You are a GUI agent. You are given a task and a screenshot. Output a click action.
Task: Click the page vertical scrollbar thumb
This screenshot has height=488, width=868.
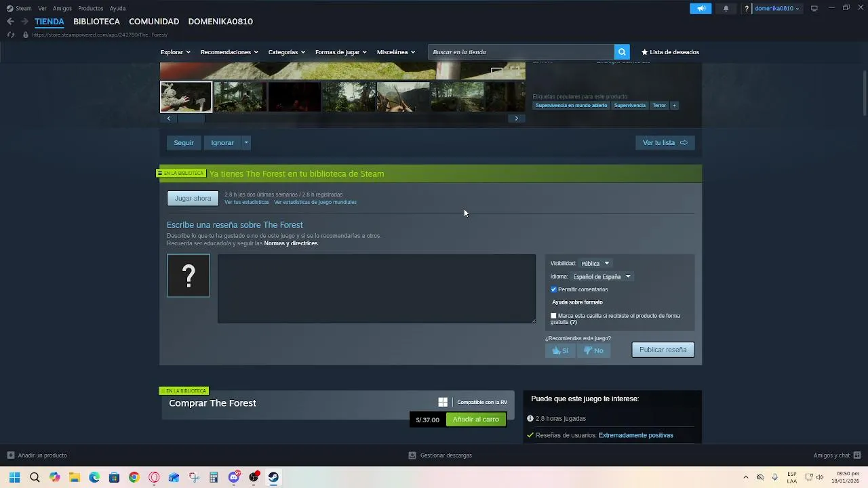click(x=865, y=93)
